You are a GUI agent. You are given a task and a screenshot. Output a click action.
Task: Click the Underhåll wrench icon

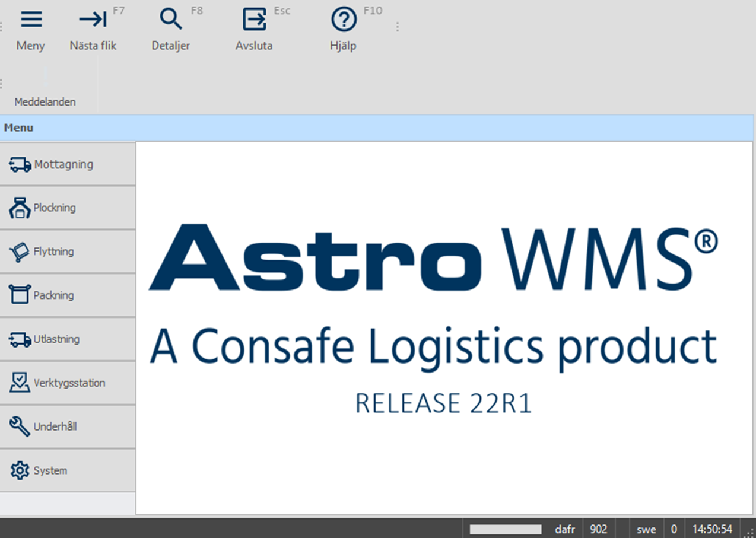(x=20, y=426)
